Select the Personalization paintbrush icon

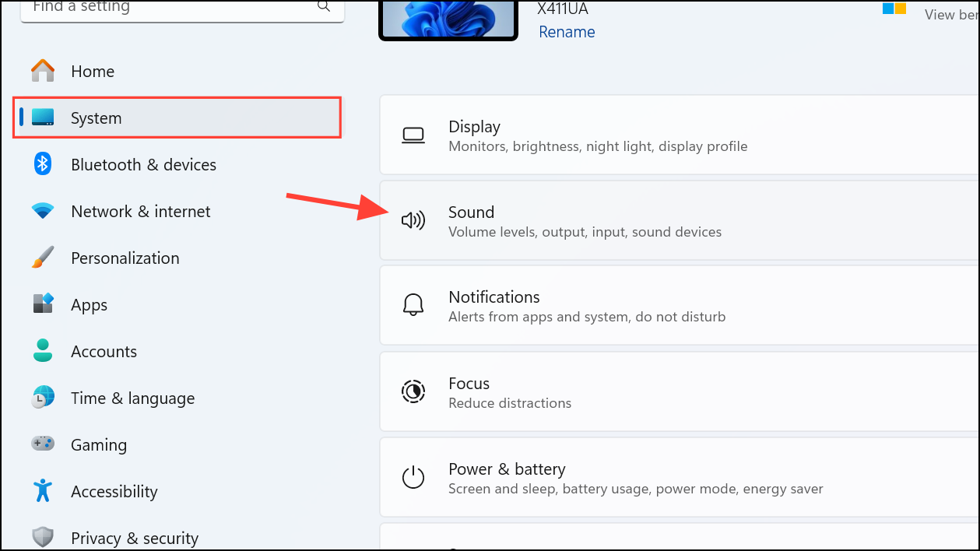[x=42, y=257]
